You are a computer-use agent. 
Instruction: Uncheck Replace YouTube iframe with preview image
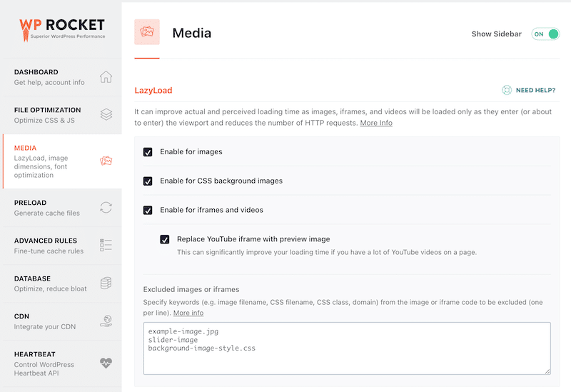tap(165, 239)
